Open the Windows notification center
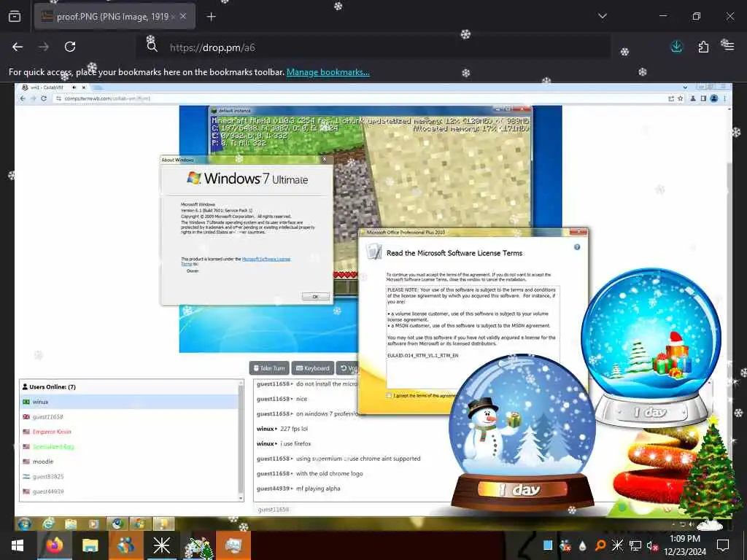Viewport: 747px width, 560px height. coord(723,545)
